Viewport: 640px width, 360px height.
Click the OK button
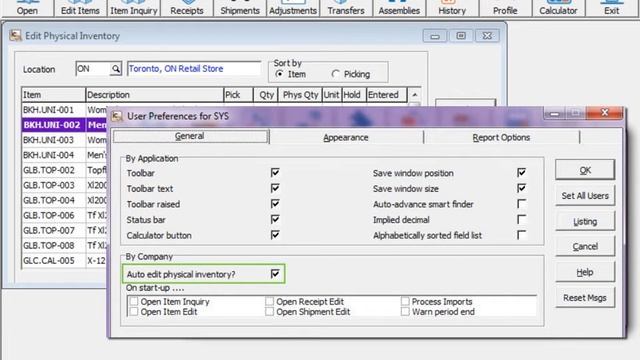coord(585,170)
